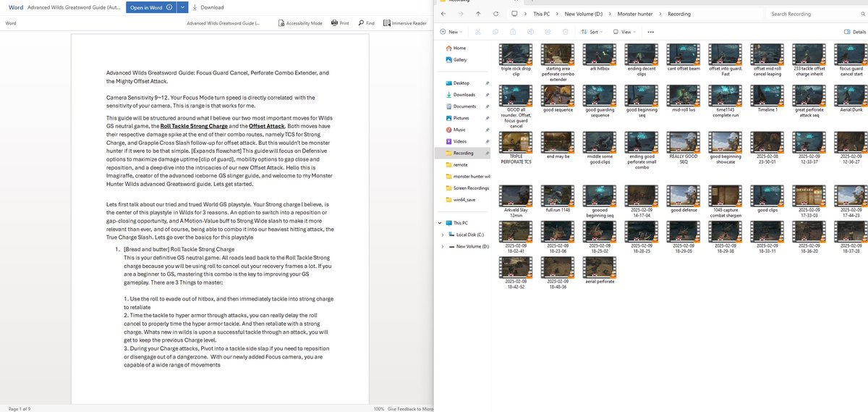Open the See more ellipsis menu
The height and width of the screenshot is (412, 868).
coord(651,32)
